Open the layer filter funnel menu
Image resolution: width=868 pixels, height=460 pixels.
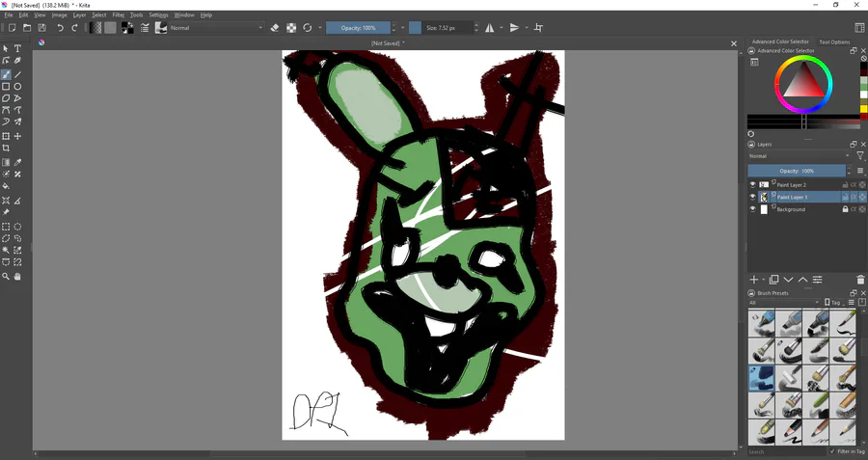coord(860,156)
